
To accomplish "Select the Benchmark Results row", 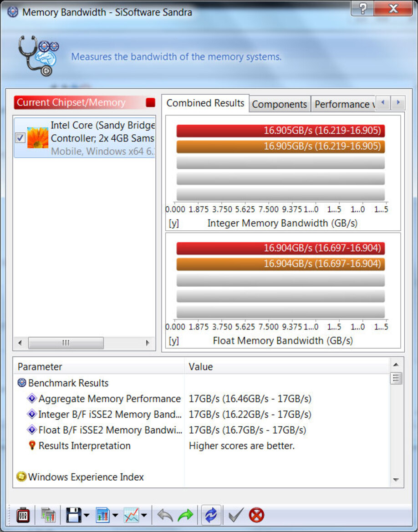I will point(202,383).
